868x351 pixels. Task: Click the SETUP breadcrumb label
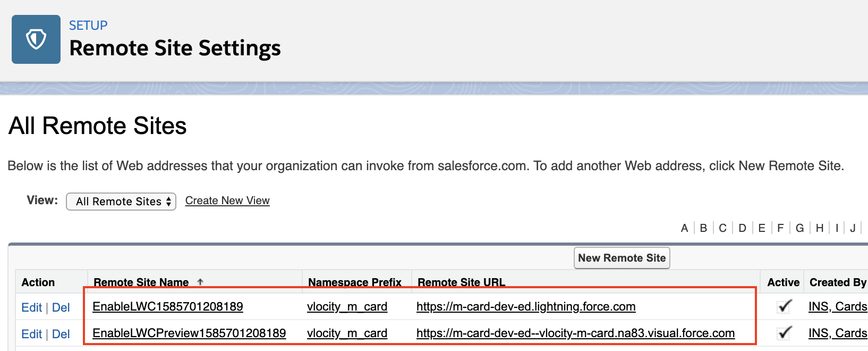coord(88,26)
